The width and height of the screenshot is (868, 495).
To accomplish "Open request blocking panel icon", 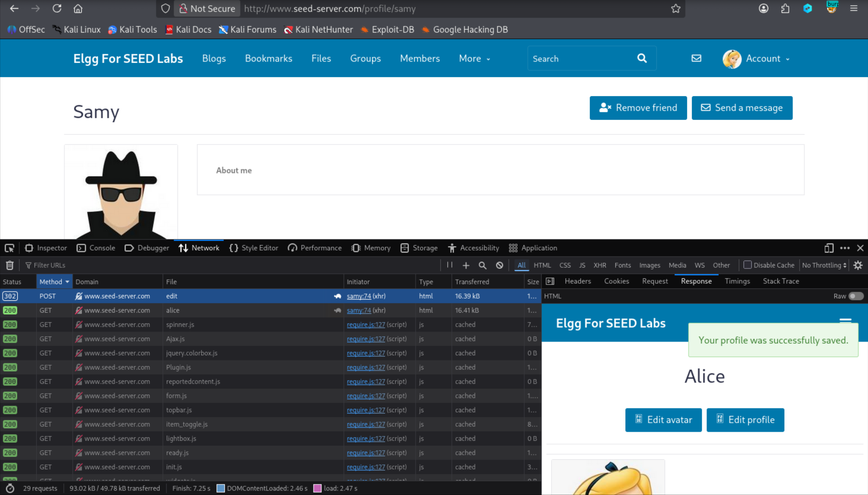I will pos(499,265).
